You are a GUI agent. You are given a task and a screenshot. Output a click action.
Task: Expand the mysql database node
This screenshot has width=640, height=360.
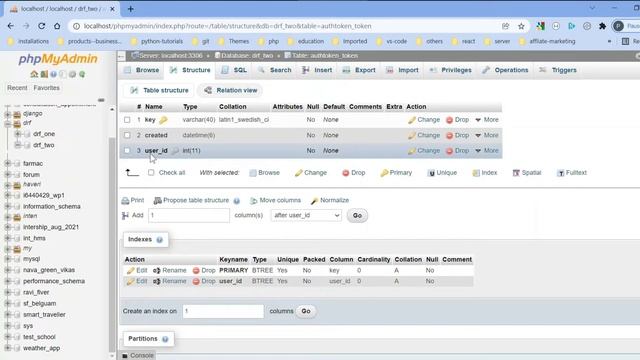coord(8,259)
